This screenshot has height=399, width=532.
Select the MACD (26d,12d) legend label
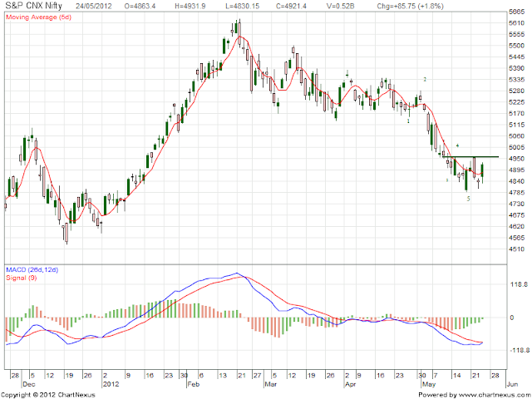[x=32, y=270]
